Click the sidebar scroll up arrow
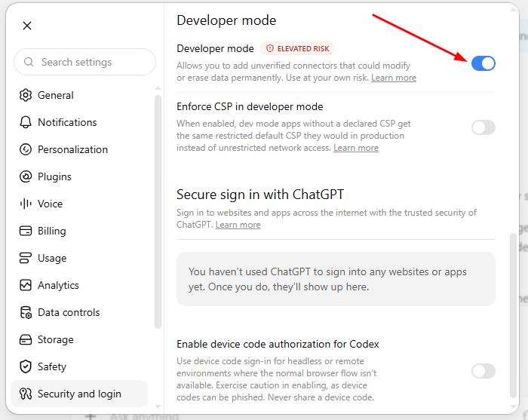Viewport: 528px width, 420px height. tap(158, 88)
